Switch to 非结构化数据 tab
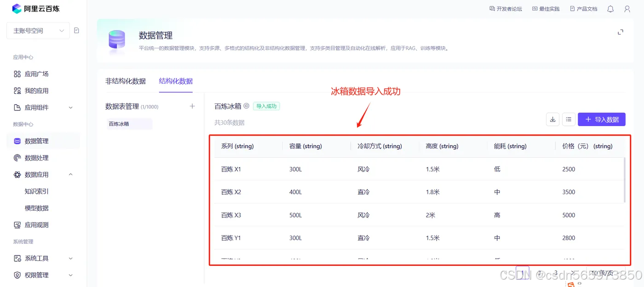This screenshot has width=644, height=287. click(126, 81)
